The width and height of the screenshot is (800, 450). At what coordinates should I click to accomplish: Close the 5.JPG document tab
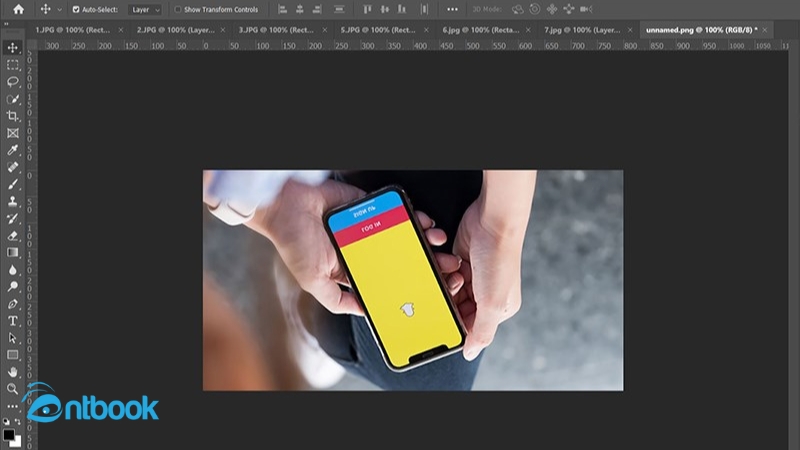coord(426,30)
